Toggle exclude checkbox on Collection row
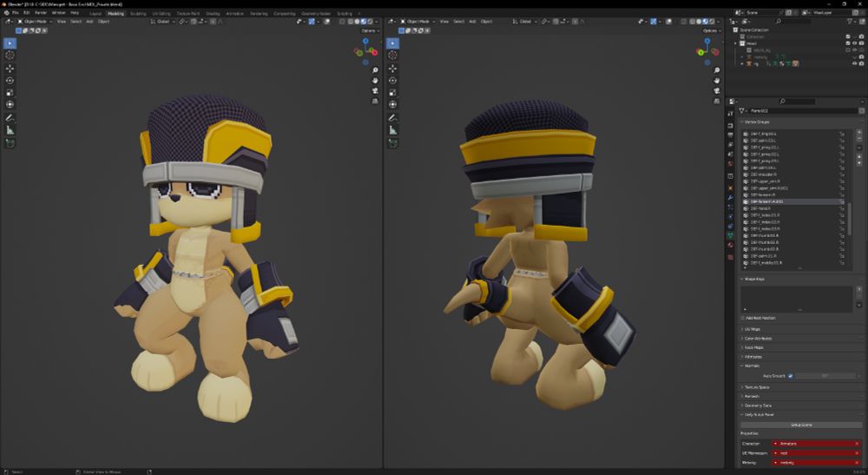868x475 pixels. 847,36
